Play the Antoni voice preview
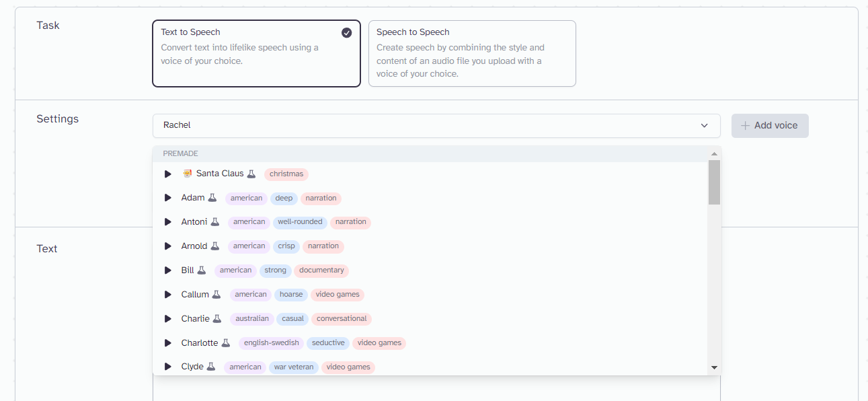The width and height of the screenshot is (868, 401). click(168, 222)
